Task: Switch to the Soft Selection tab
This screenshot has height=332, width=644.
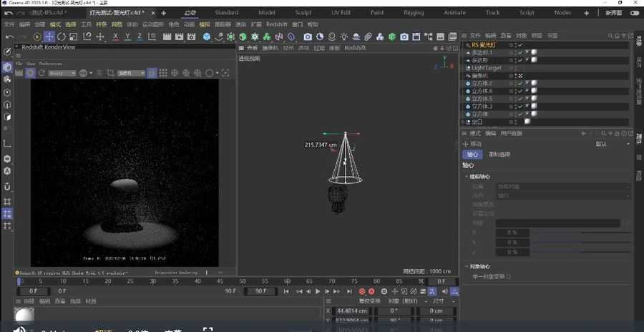Action: tap(499, 155)
